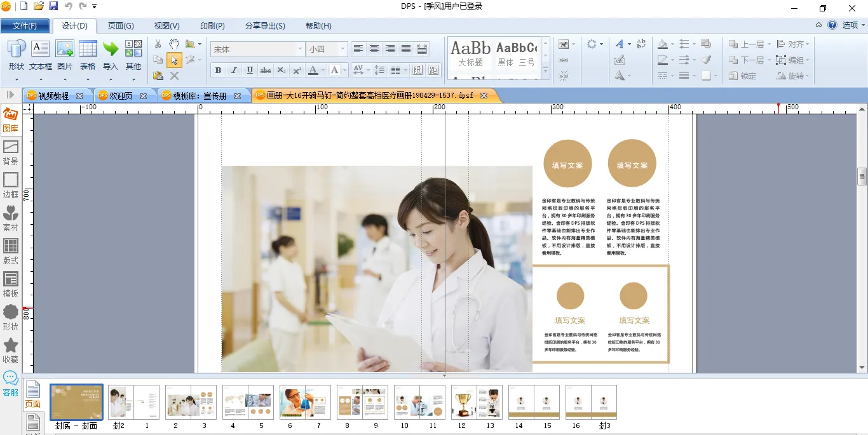
Task: Open the 图库 gallery sidebar panel
Action: point(11,120)
